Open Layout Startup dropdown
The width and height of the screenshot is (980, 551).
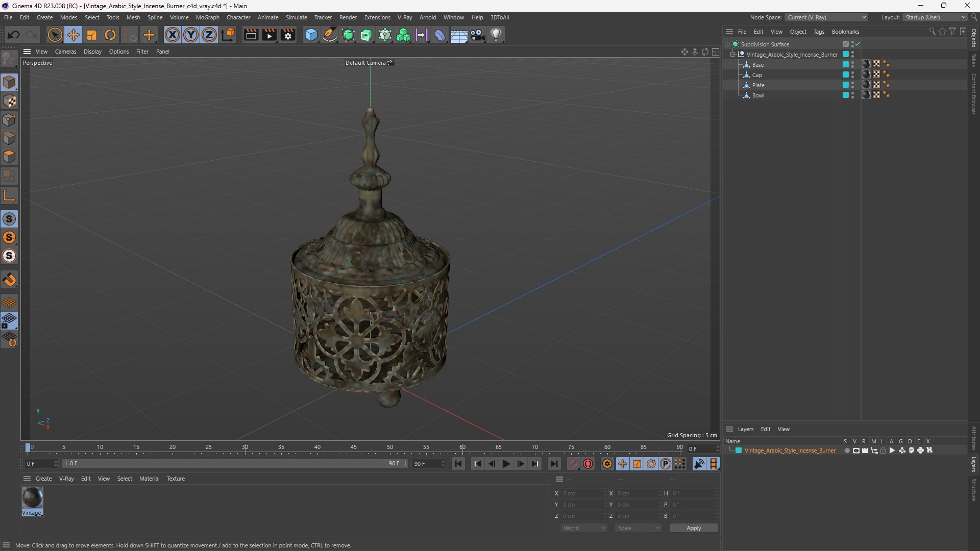click(x=936, y=17)
